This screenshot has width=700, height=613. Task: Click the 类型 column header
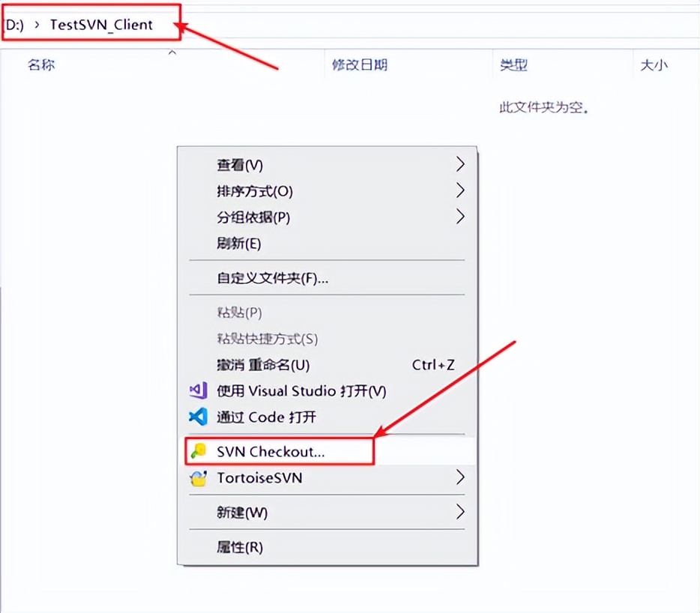point(513,65)
